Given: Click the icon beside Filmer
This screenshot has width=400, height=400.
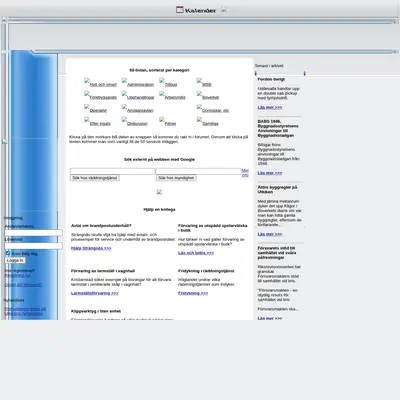Looking at the screenshot, I should (162, 120).
